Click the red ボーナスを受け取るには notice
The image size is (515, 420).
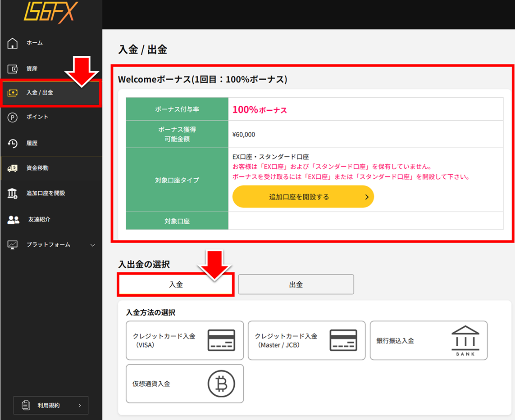coord(351,177)
